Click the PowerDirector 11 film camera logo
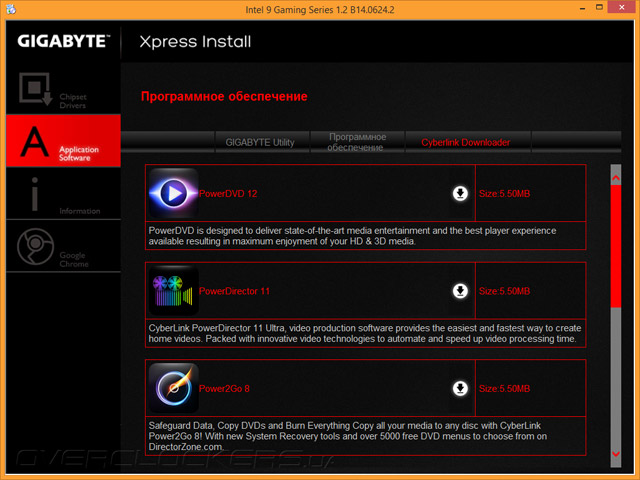Screen dimensions: 640x480 pos(173,291)
